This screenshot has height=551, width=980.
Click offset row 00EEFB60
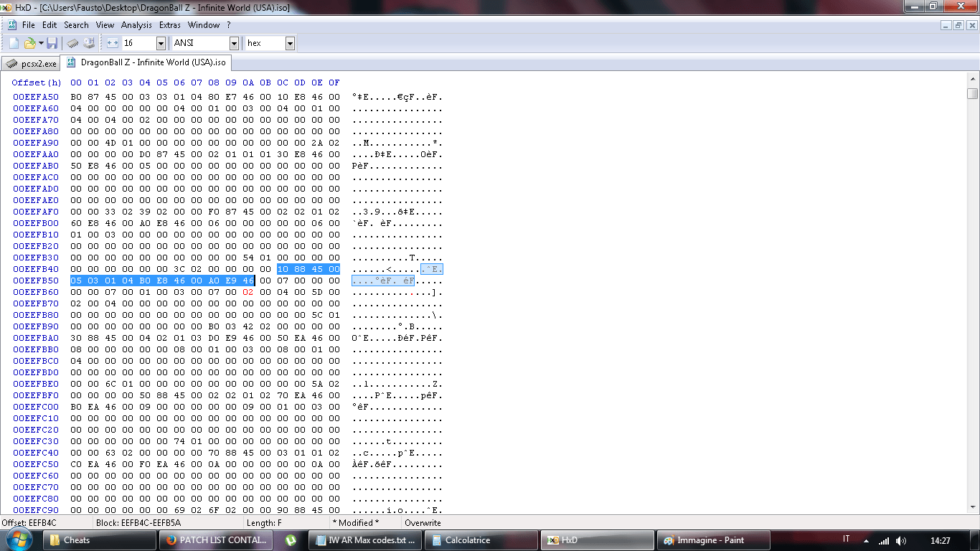point(36,292)
